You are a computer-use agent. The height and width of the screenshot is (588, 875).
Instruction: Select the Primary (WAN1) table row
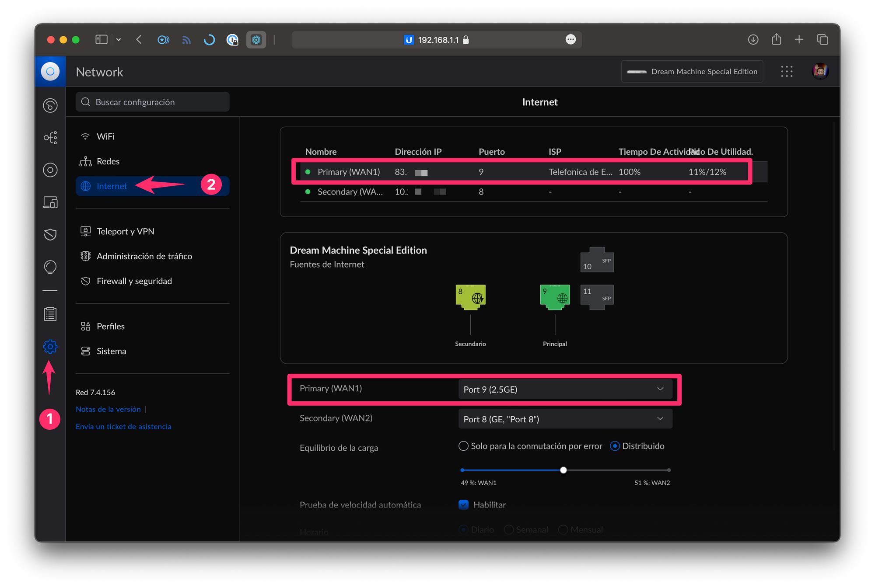(534, 171)
